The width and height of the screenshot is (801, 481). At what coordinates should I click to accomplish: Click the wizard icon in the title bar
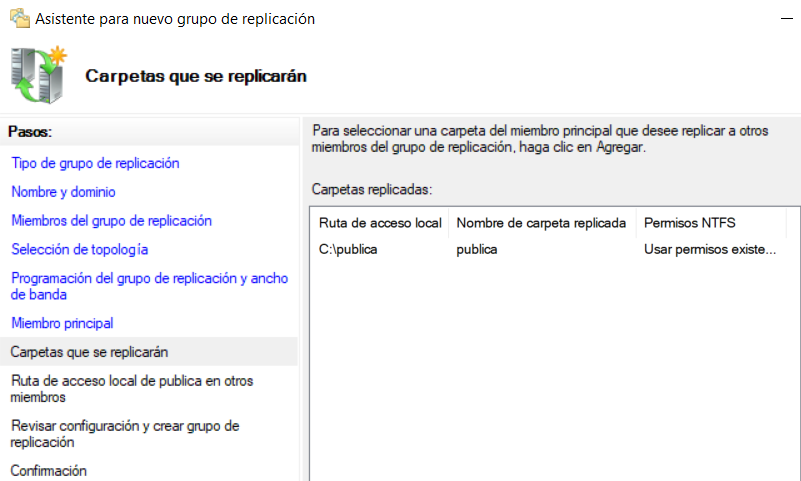(x=18, y=19)
